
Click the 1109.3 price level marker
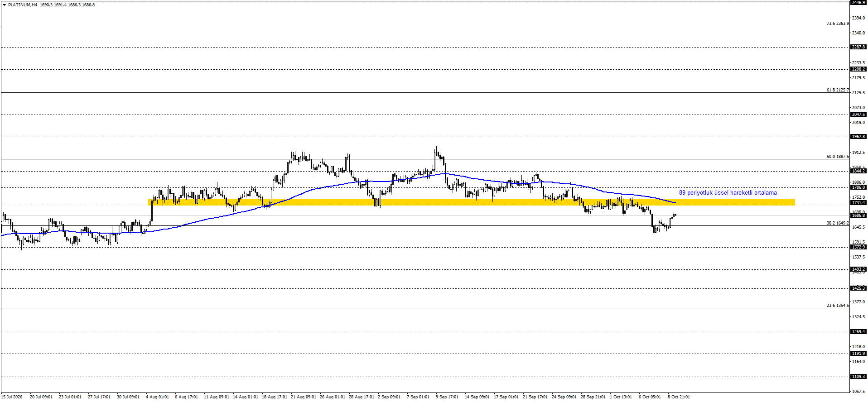click(858, 377)
